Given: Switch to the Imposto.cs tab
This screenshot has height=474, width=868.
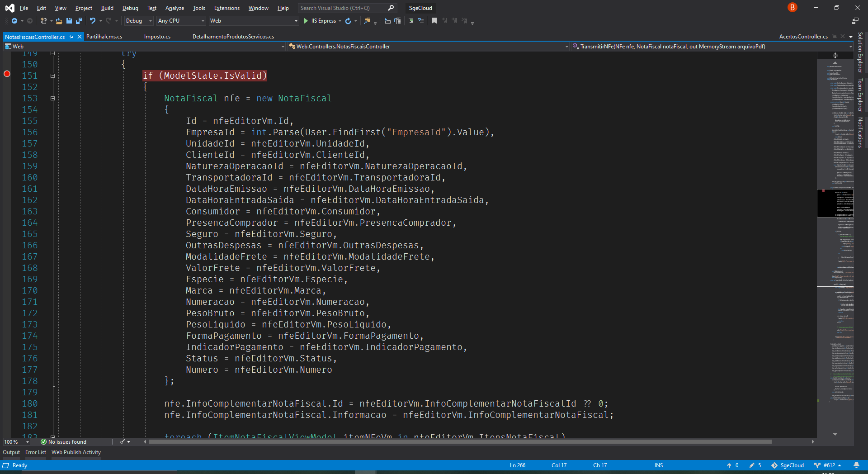Looking at the screenshot, I should 157,37.
